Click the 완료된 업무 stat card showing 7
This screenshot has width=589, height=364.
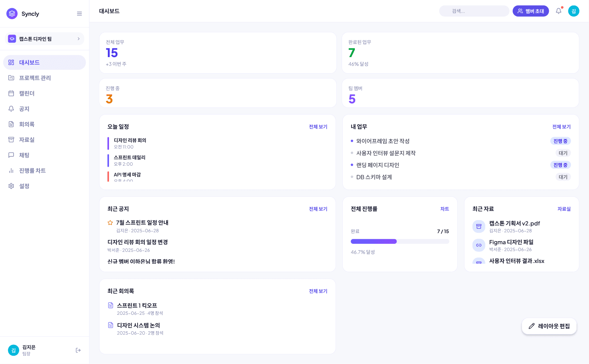(460, 53)
